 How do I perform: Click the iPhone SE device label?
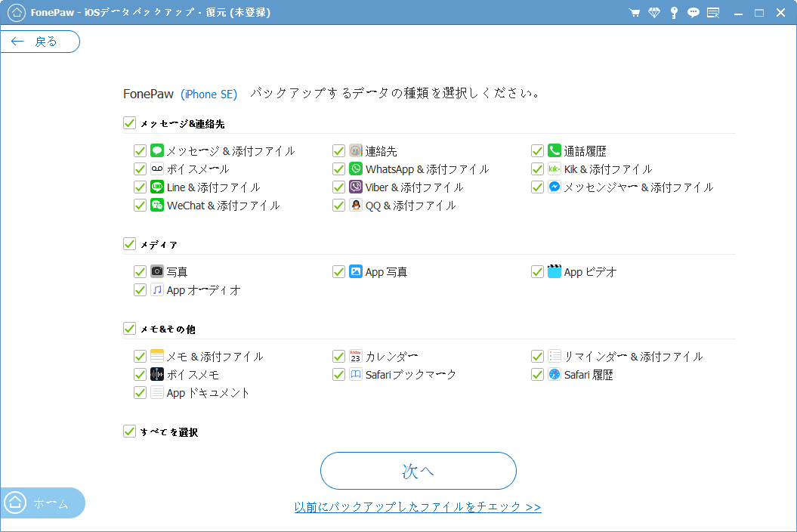tap(209, 94)
